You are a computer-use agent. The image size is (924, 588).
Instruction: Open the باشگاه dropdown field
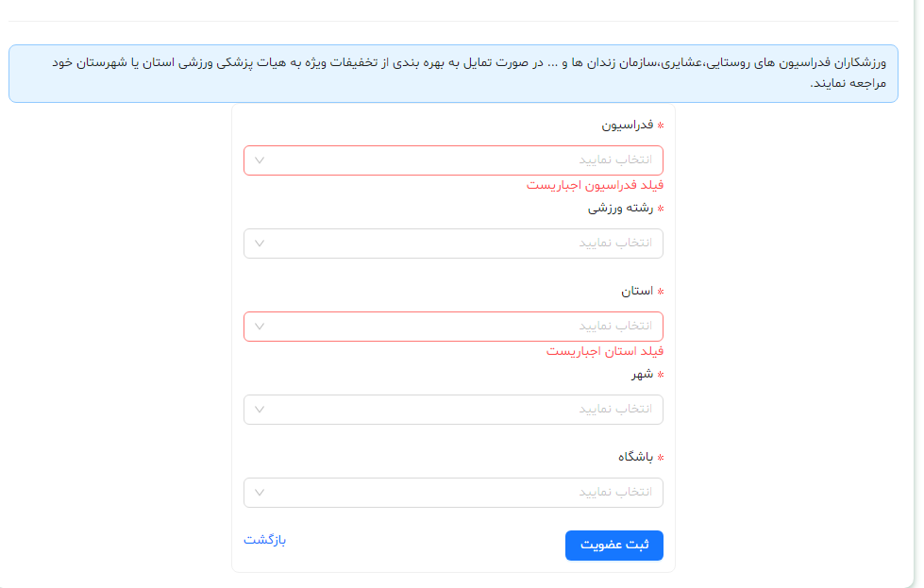(453, 493)
